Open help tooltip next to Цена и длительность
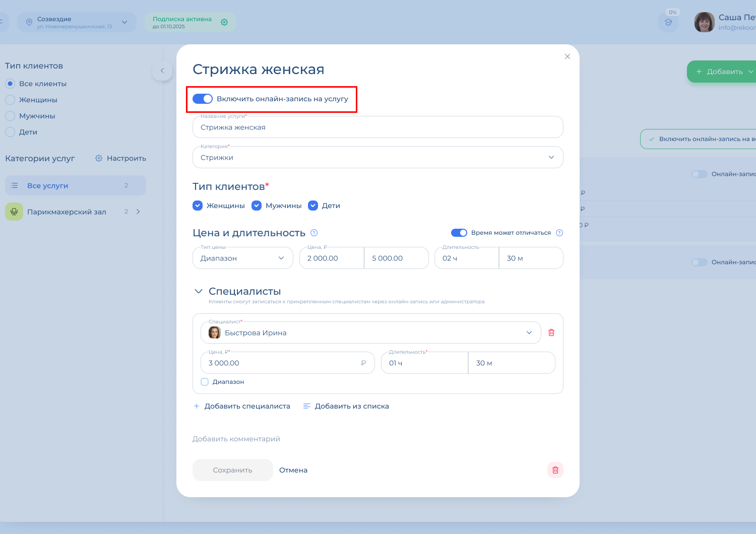This screenshot has width=756, height=534. coord(314,233)
